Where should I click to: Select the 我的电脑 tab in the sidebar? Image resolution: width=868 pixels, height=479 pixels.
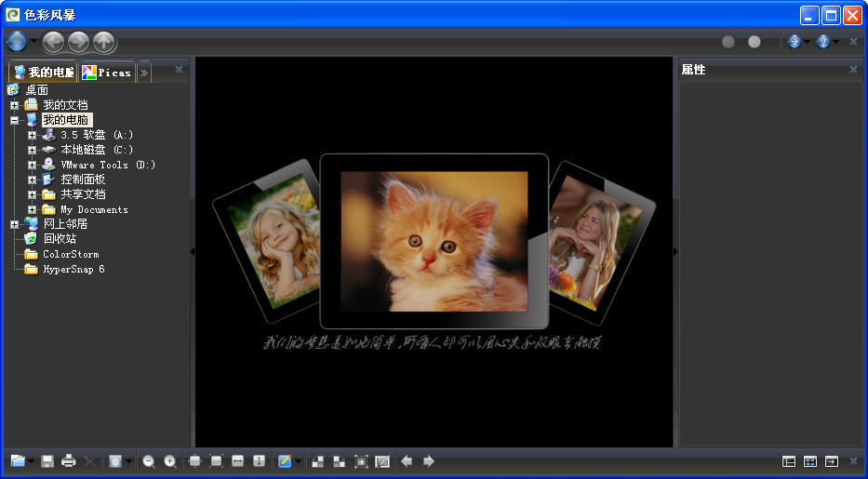tap(43, 73)
